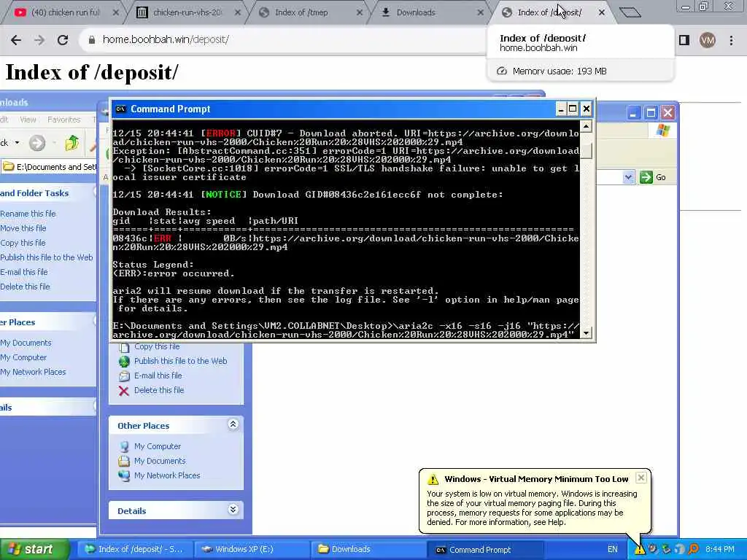
Task: Open a new Chrome tab
Action: (630, 12)
